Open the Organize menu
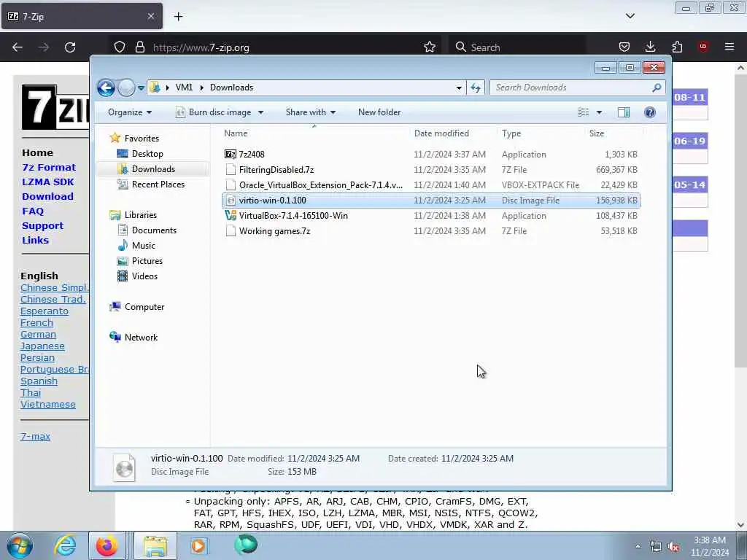 130,112
